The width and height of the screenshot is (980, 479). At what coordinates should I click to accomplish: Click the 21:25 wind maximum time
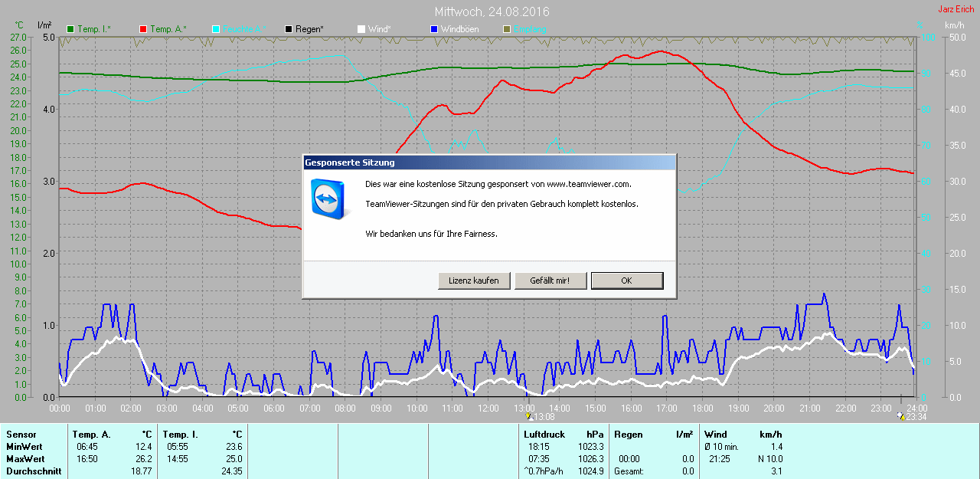pyautogui.click(x=719, y=459)
